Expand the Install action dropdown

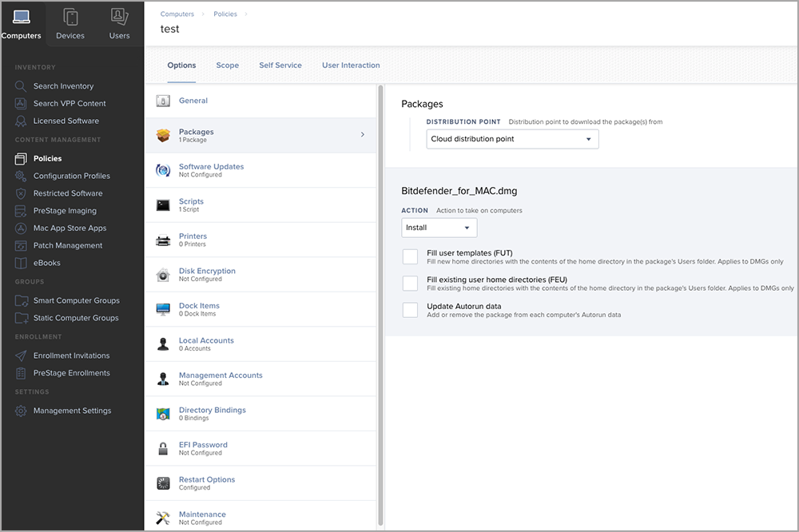click(439, 228)
